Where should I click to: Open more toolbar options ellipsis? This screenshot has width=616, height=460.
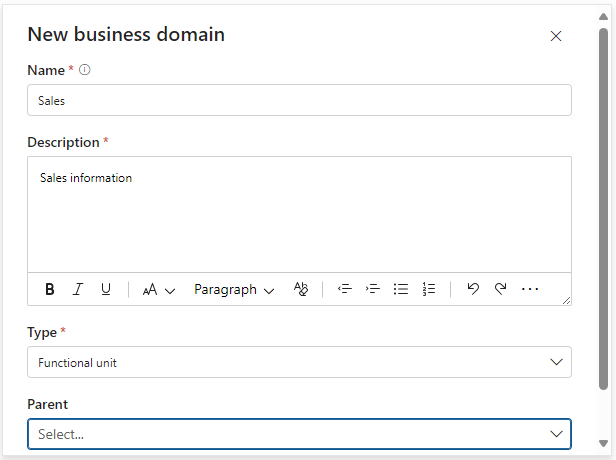coord(530,289)
